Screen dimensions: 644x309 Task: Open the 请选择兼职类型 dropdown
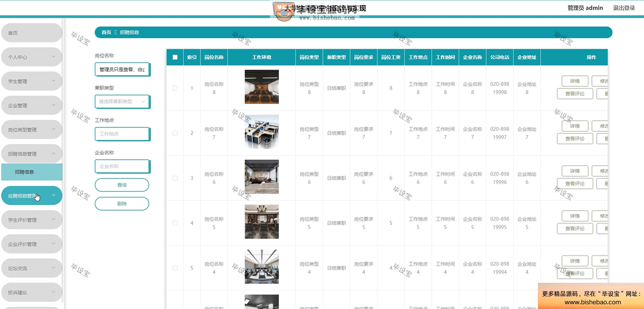click(122, 101)
